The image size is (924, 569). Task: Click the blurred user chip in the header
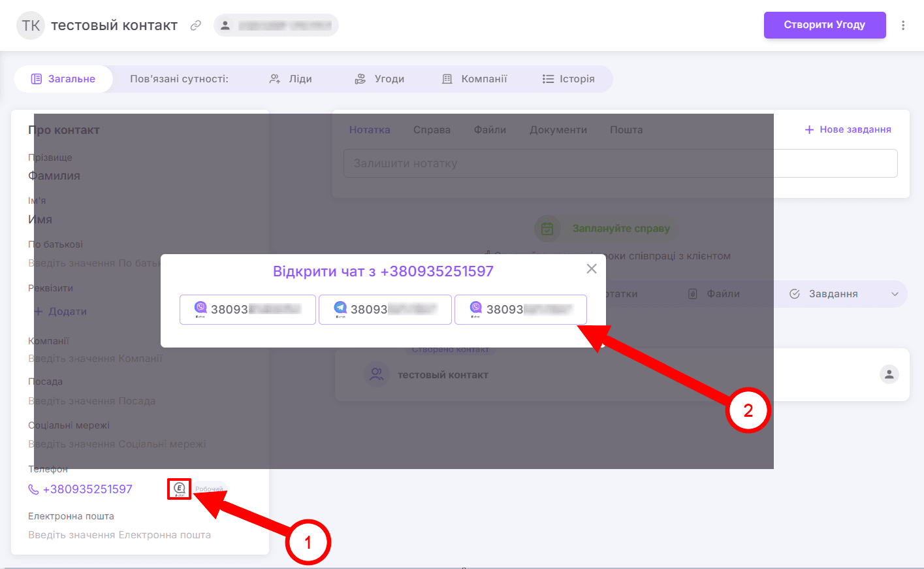(x=276, y=25)
